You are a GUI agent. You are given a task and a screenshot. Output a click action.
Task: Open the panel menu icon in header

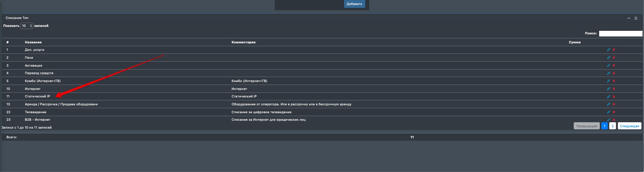pyautogui.click(x=636, y=18)
